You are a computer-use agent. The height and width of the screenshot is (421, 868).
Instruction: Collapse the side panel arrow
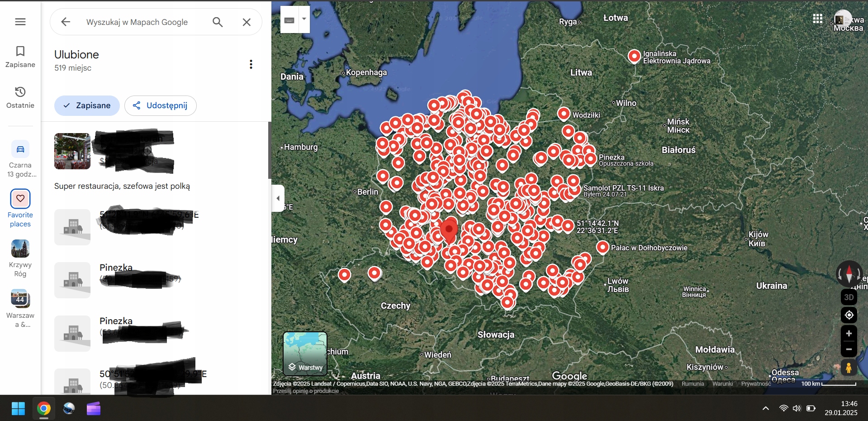click(278, 198)
